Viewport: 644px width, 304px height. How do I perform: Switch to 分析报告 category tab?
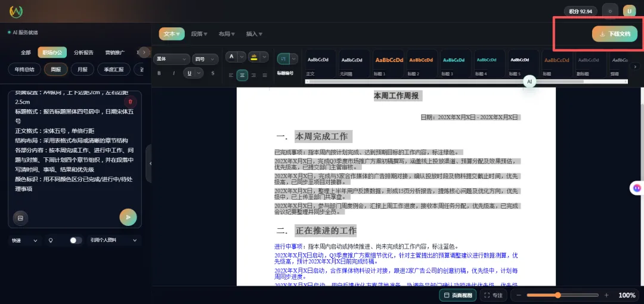pos(83,52)
